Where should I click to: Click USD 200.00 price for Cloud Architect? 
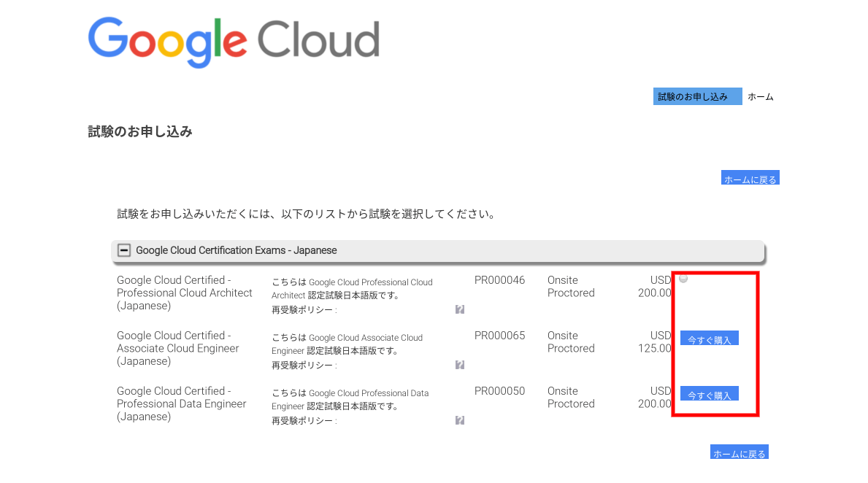click(x=654, y=287)
